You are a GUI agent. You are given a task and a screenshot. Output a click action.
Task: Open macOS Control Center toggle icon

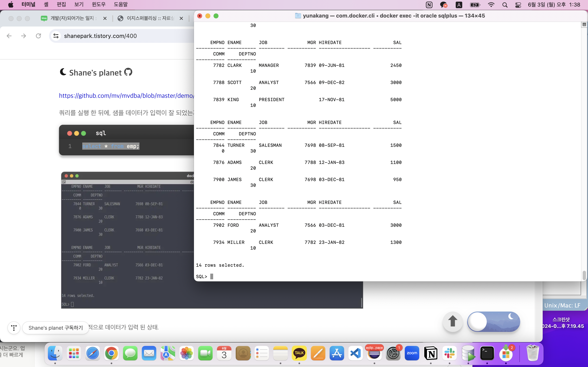pos(518,5)
